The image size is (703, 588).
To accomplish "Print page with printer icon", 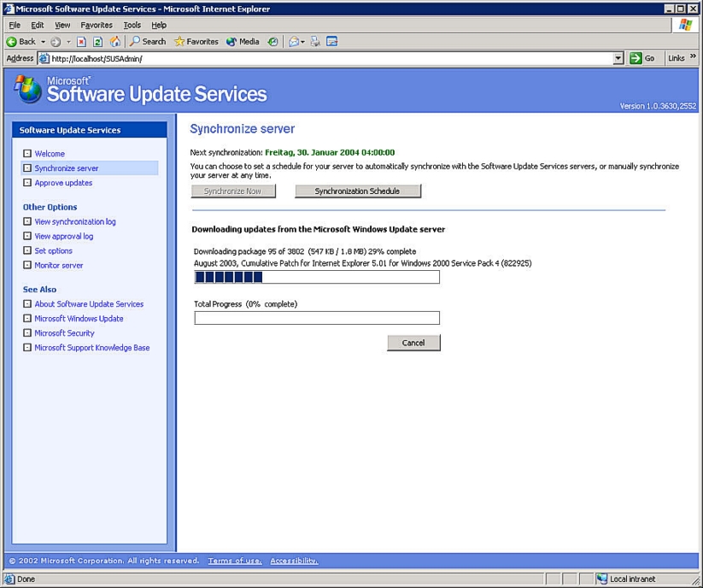I will tap(316, 42).
